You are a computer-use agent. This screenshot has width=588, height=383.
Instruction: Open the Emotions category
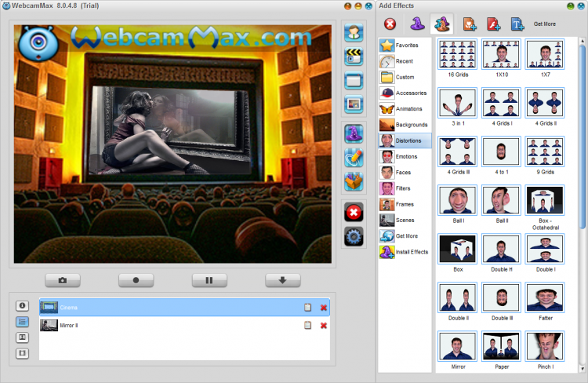pyautogui.click(x=405, y=157)
